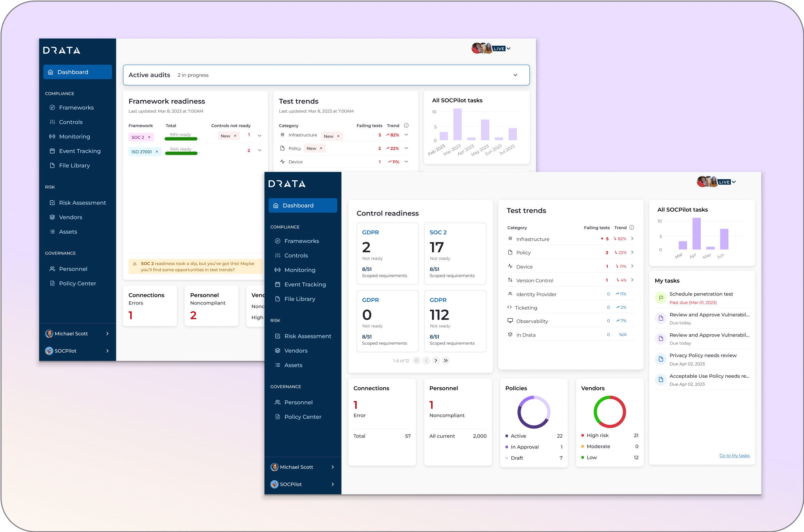Open Policy Center in back sidebar

pos(77,283)
